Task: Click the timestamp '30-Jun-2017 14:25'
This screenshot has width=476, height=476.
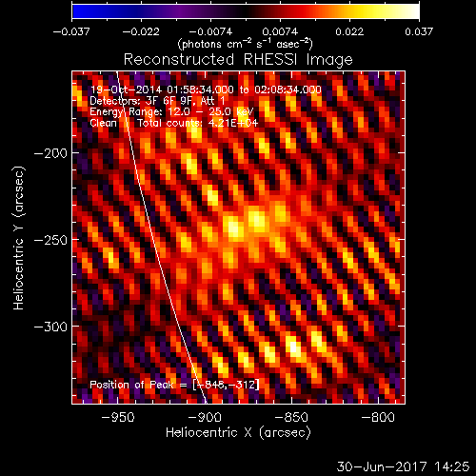Action: (403, 466)
